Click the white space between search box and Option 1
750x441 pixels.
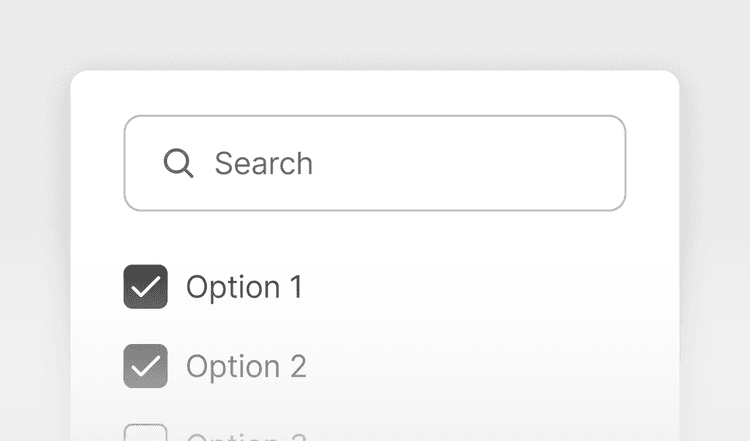point(375,238)
